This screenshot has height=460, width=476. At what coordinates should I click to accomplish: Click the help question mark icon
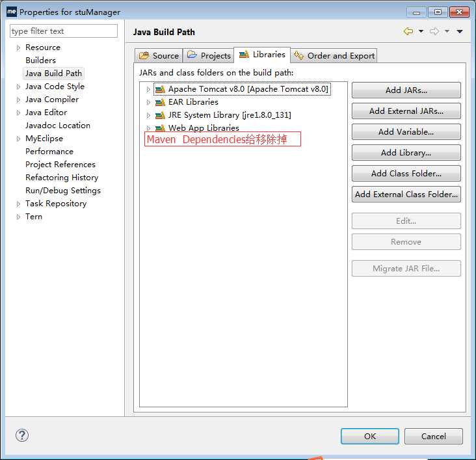(22, 435)
